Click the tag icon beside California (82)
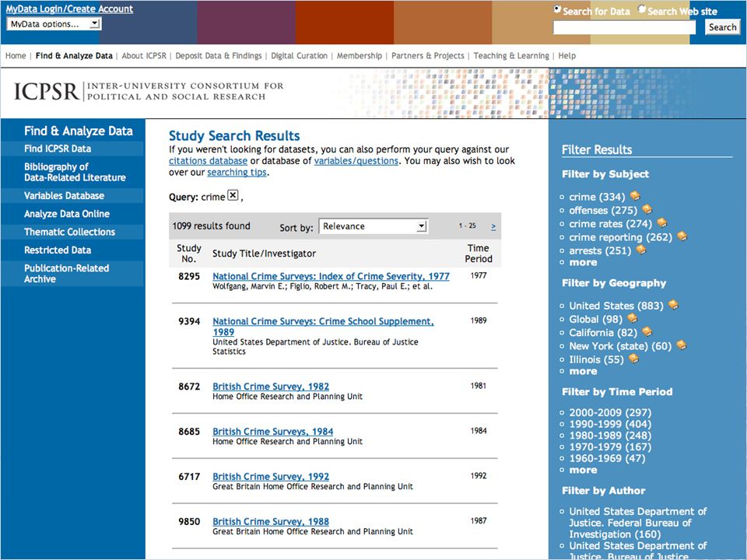The width and height of the screenshot is (747, 560). click(x=647, y=331)
